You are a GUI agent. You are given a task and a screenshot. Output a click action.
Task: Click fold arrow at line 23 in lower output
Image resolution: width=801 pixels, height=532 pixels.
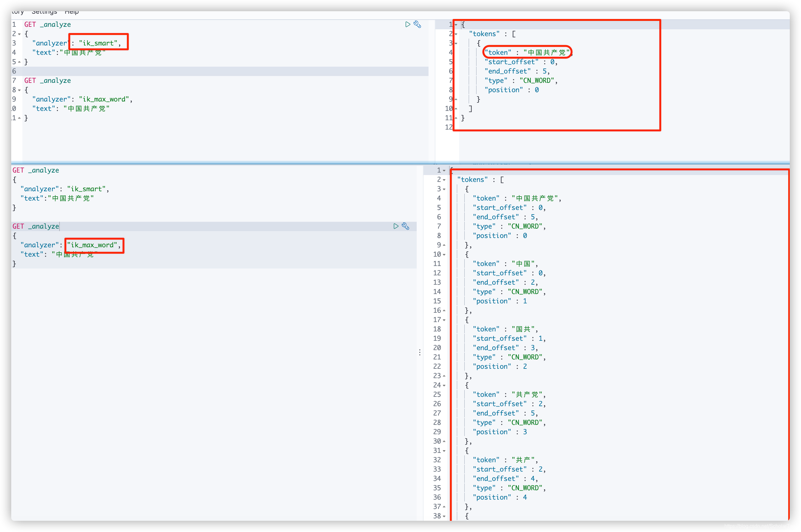point(444,376)
